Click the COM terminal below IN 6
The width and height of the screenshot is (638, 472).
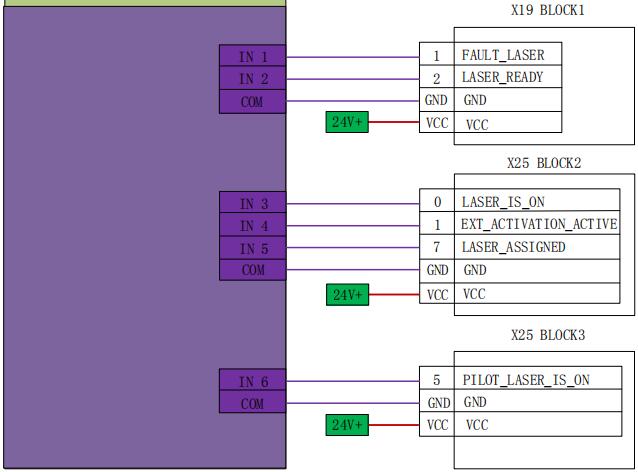pyautogui.click(x=253, y=403)
